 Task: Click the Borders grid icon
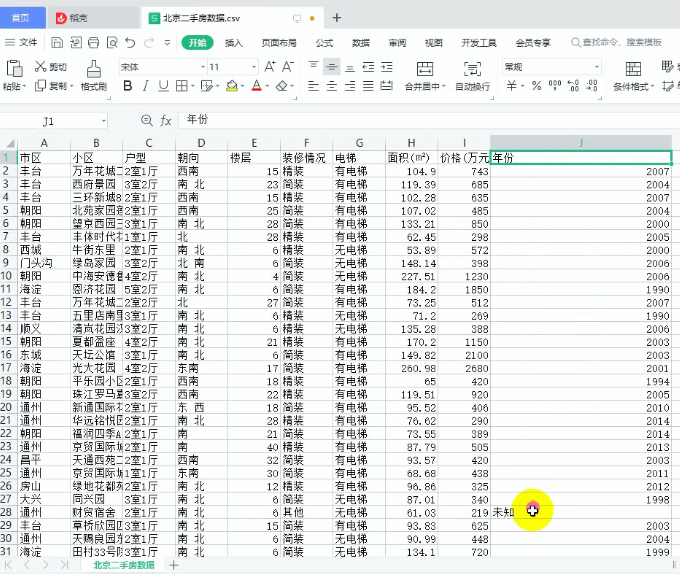(x=181, y=86)
